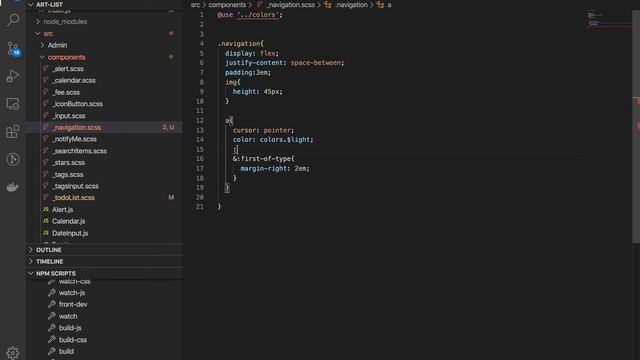Click components breadcrumb segment
640x360 pixels.
[x=227, y=5]
